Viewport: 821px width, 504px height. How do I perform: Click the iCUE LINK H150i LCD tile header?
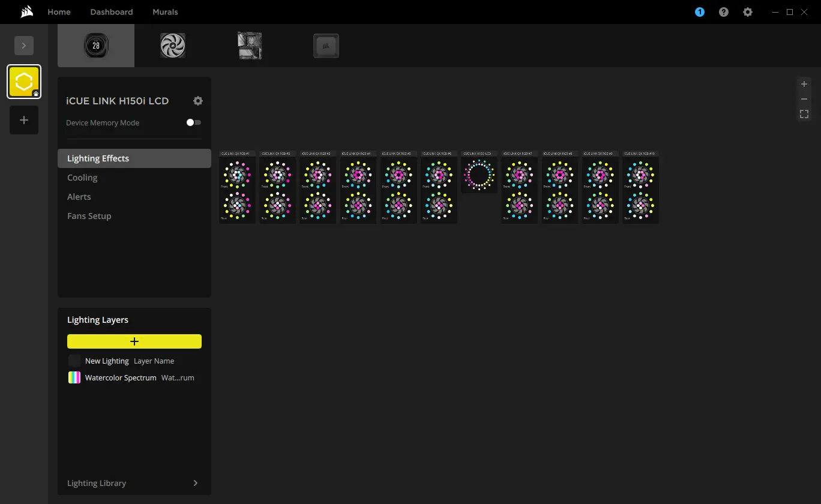point(479,154)
